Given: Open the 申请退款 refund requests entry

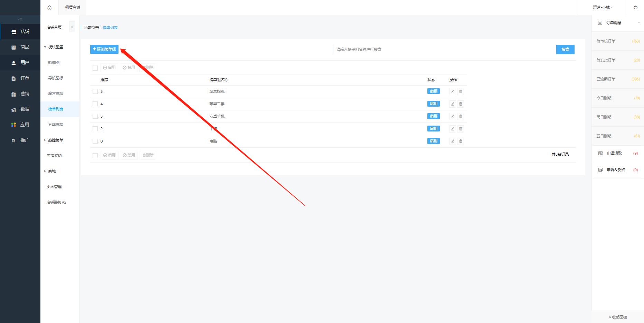Looking at the screenshot, I should click(618, 153).
